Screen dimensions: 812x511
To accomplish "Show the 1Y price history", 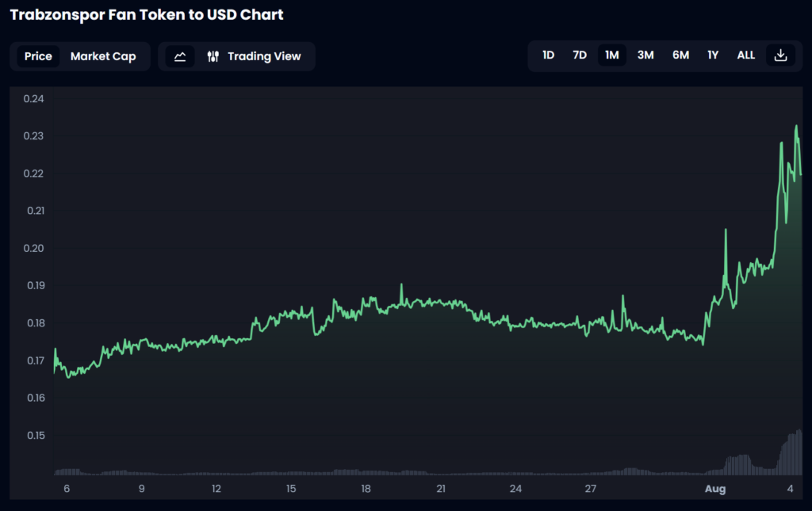I will click(x=713, y=55).
